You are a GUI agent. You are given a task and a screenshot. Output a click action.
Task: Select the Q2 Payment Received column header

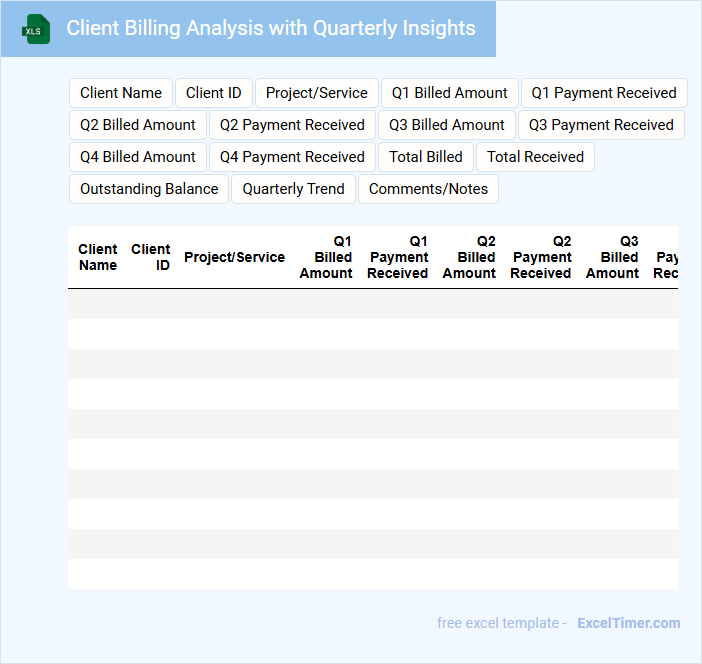pyautogui.click(x=540, y=257)
